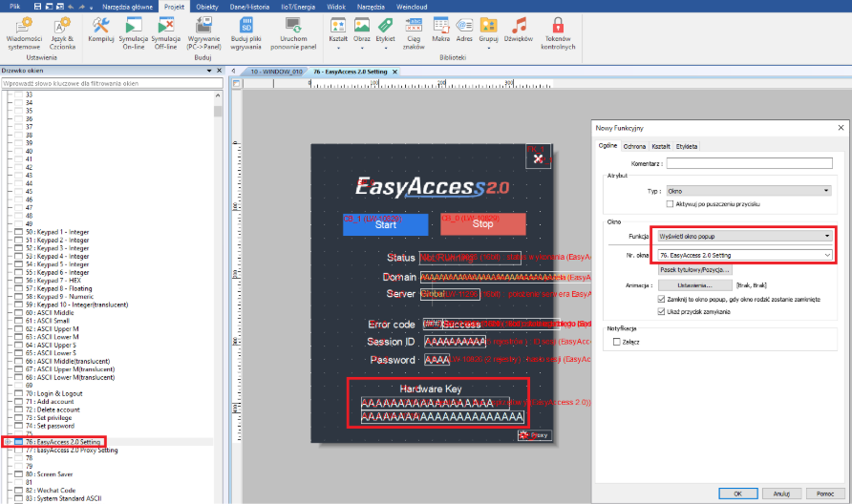This screenshot has height=504, width=852.
Task: Click the X close function key on canvas
Action: pyautogui.click(x=538, y=158)
